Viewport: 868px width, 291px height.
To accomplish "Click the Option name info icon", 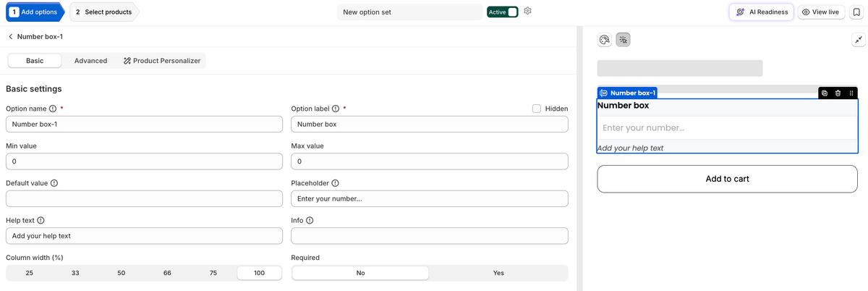I will [x=53, y=109].
